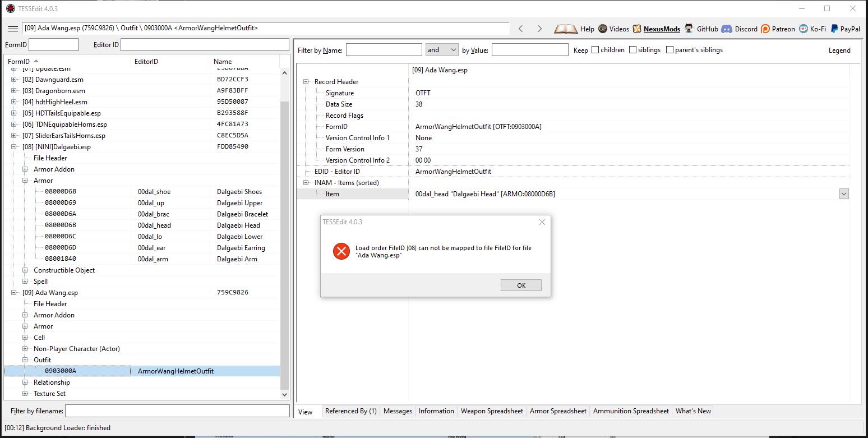This screenshot has width=868, height=438.
Task: Focus the Filter by Name field
Action: point(384,50)
